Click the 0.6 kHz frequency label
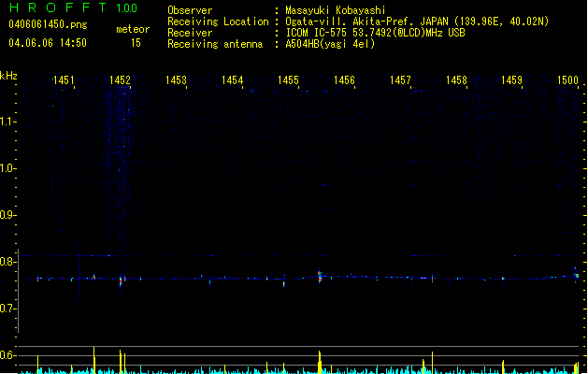 [8, 355]
